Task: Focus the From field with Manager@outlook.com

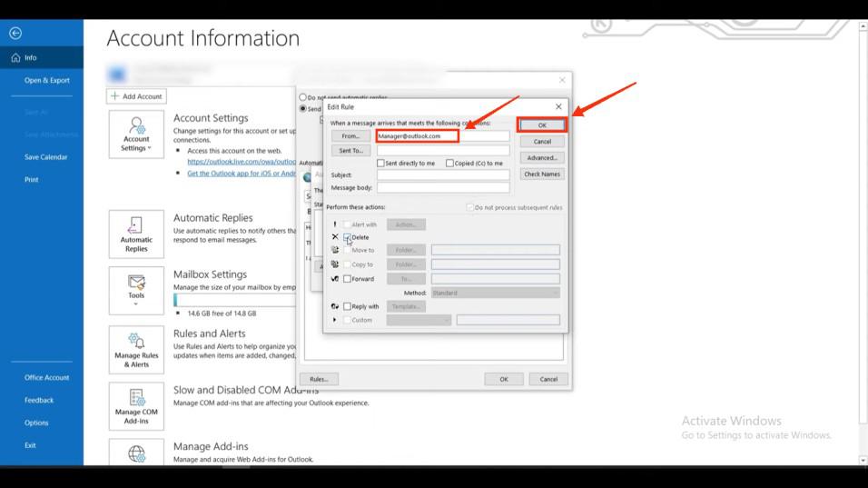Action: click(x=443, y=135)
